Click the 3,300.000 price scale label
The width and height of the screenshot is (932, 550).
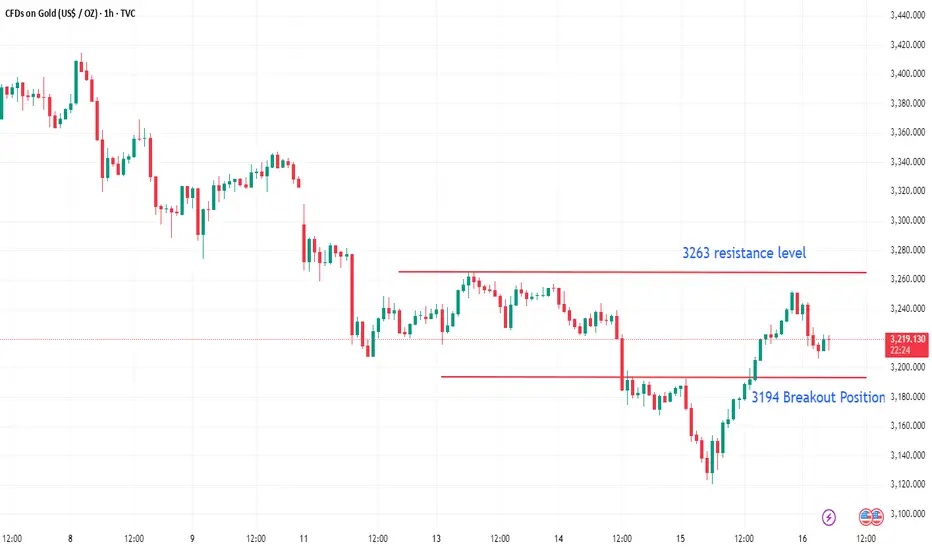[908, 220]
